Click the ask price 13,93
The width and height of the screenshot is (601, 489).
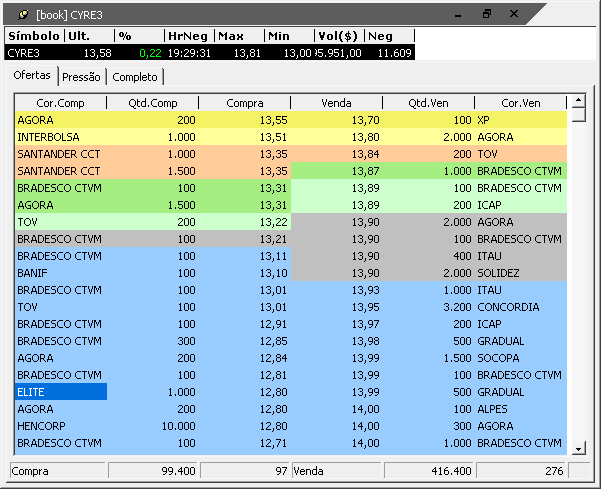337,290
